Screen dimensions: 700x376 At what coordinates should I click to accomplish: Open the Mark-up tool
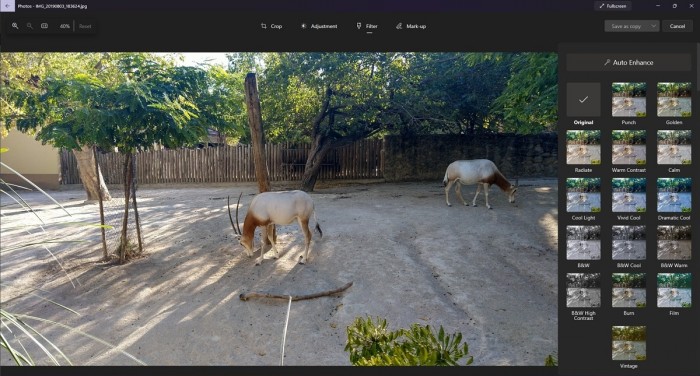(411, 26)
